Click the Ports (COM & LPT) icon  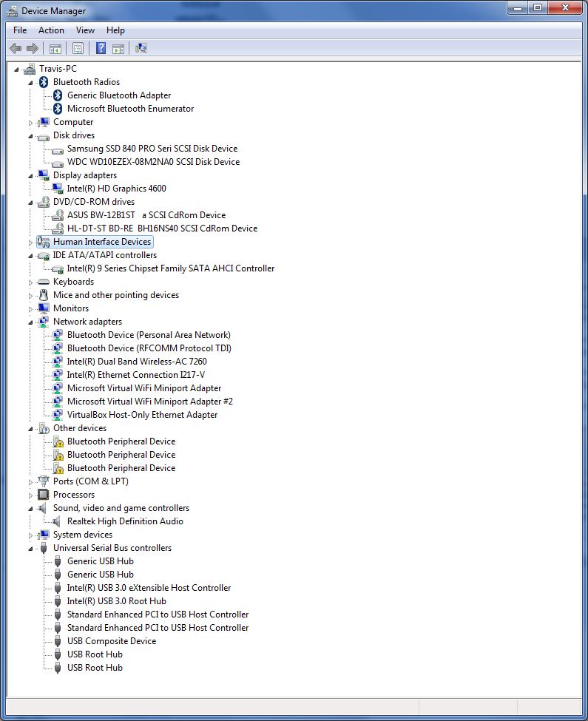44,481
